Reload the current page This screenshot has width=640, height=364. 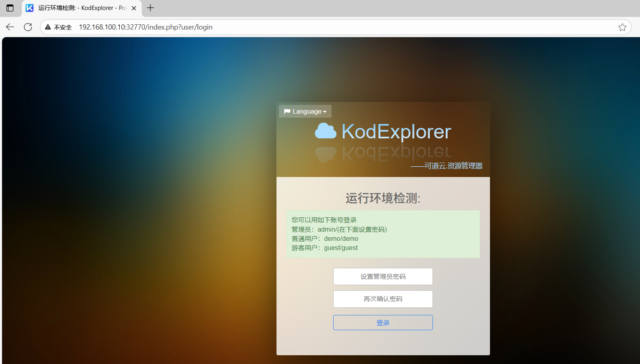click(28, 27)
